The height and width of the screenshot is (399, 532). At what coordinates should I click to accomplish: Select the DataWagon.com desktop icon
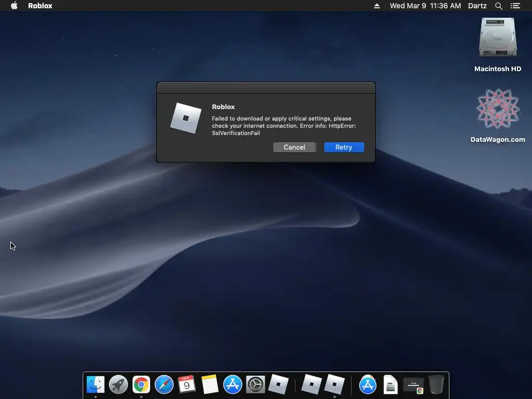point(498,109)
